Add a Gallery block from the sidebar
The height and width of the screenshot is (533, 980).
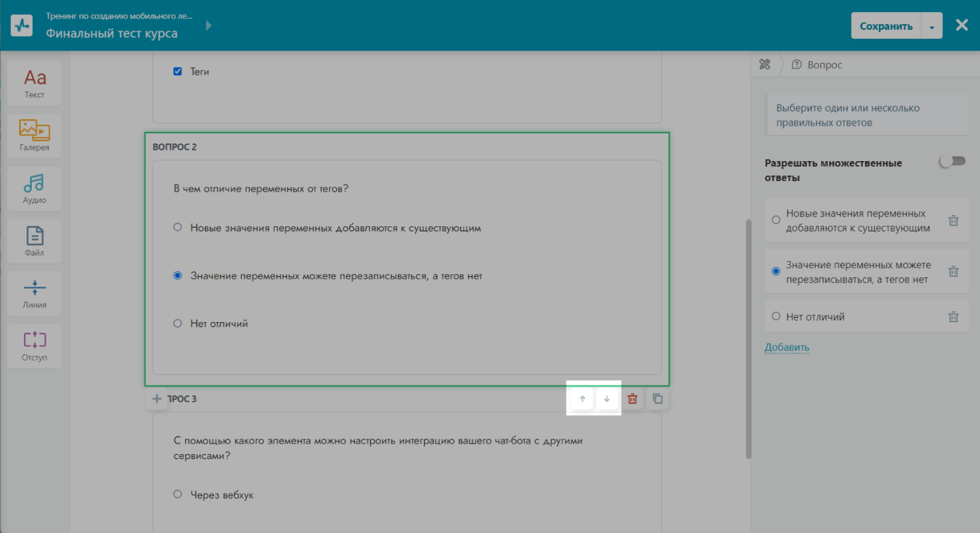34,136
